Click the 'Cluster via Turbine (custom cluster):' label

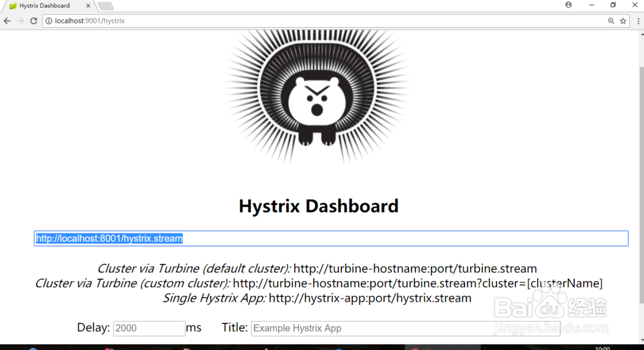coord(133,284)
